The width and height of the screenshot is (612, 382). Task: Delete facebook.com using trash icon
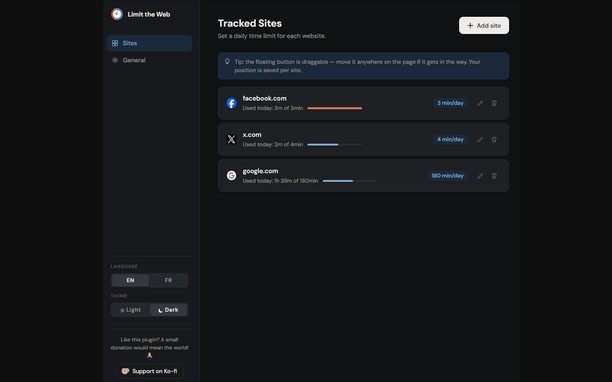pos(494,103)
